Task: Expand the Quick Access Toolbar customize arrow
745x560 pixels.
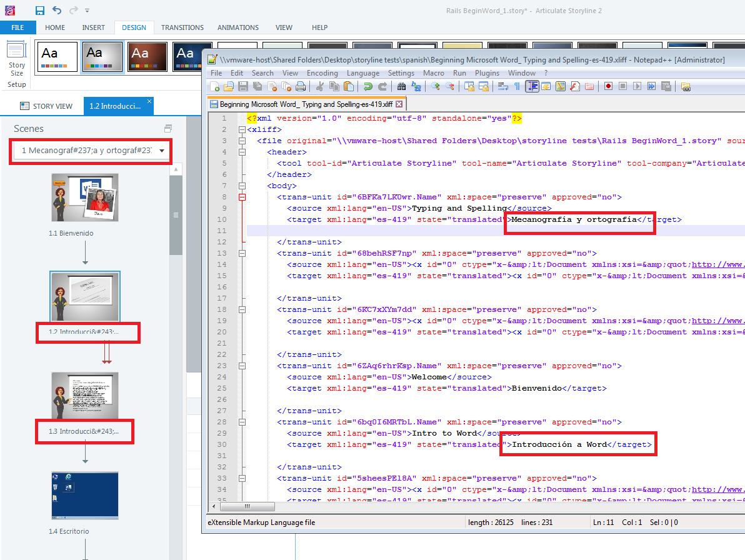Action: [x=86, y=11]
